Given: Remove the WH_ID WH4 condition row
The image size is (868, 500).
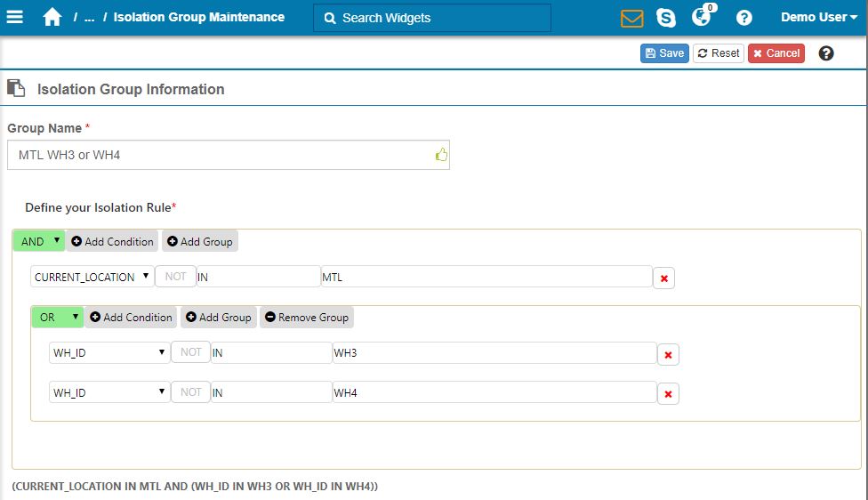Looking at the screenshot, I should tap(668, 393).
